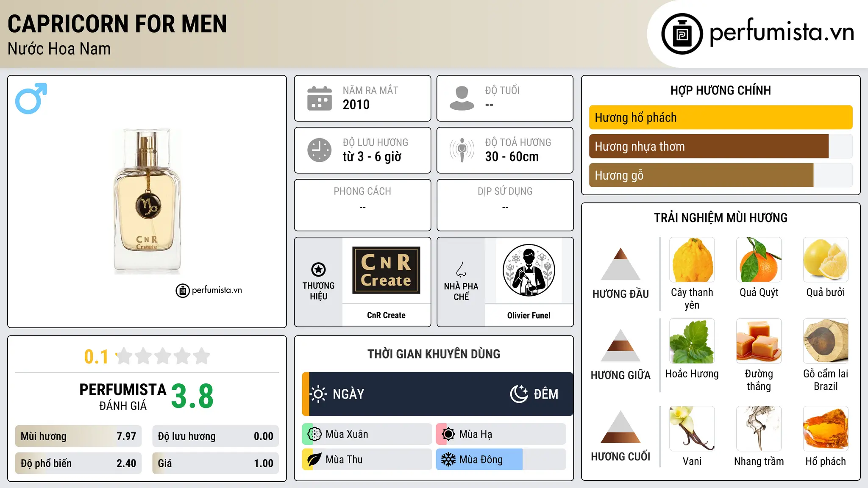Screen dimensions: 868x488
Task: Click the clock icon beside Độ lưu hương
Action: (x=320, y=150)
